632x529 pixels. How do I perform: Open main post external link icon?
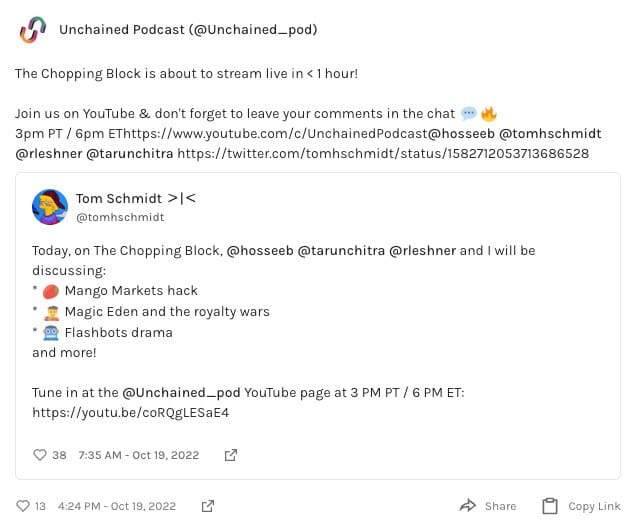pos(208,506)
